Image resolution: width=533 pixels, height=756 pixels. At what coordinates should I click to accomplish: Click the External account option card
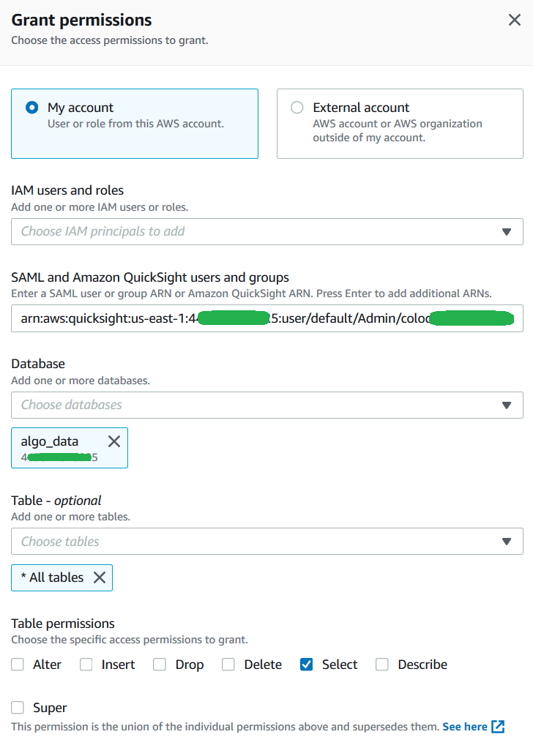pos(400,124)
